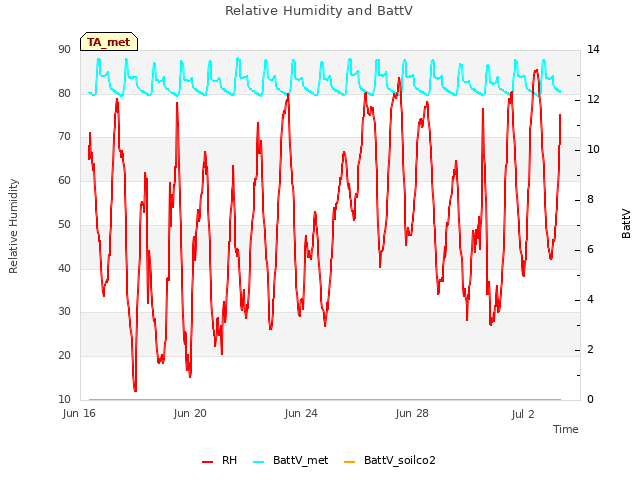The width and height of the screenshot is (640, 480).
Task: Toggle the BattV_soilco2 legend entry
Action: (x=390, y=460)
